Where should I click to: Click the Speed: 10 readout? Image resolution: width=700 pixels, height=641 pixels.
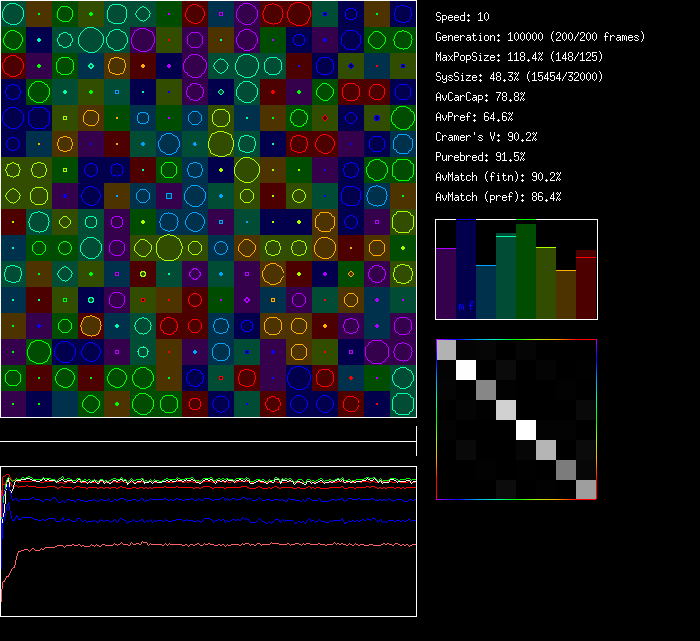coord(463,17)
